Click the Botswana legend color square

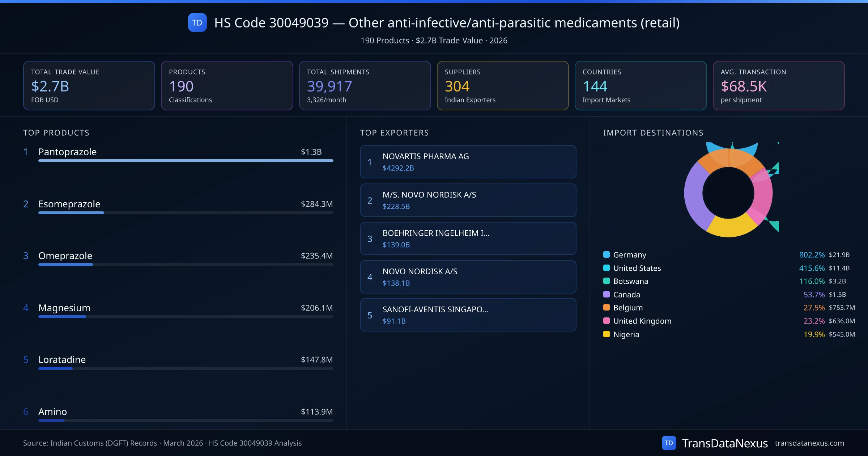tap(607, 281)
